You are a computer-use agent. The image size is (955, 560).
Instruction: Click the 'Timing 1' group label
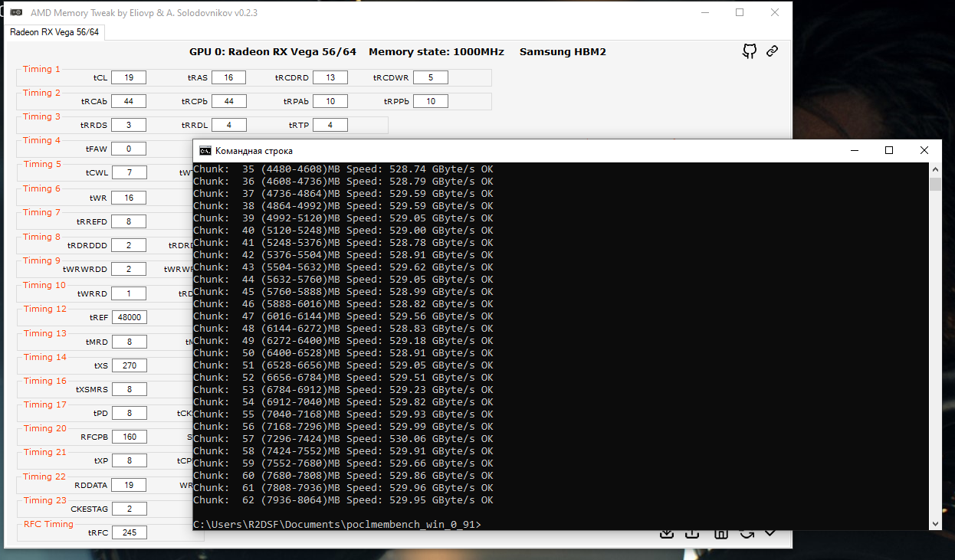41,69
